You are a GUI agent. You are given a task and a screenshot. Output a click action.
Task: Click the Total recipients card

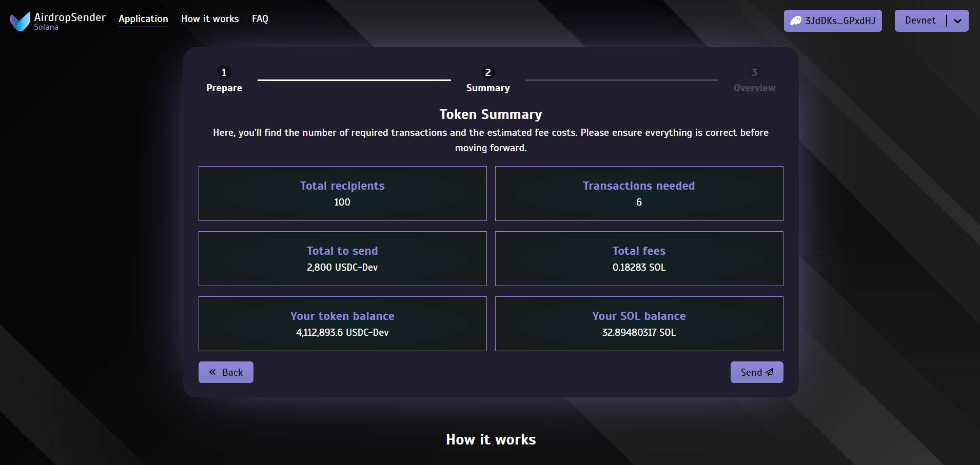coord(342,193)
